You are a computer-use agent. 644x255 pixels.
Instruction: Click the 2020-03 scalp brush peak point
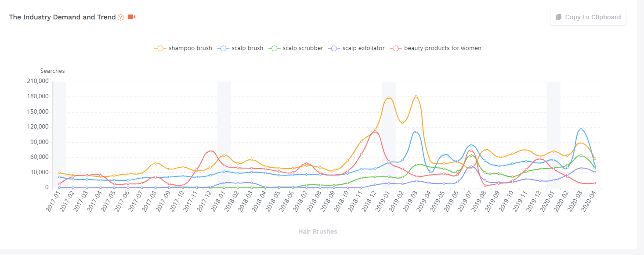(581, 129)
